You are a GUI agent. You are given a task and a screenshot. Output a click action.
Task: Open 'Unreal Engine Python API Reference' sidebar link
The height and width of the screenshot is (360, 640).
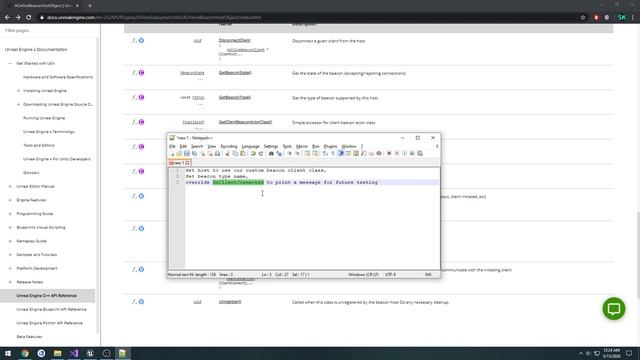49,323
